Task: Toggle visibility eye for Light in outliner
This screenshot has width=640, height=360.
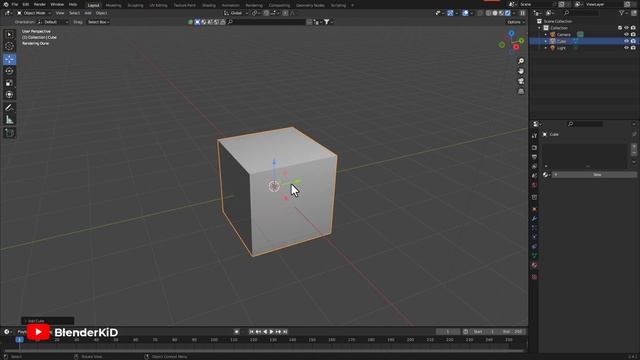Action: point(626,48)
